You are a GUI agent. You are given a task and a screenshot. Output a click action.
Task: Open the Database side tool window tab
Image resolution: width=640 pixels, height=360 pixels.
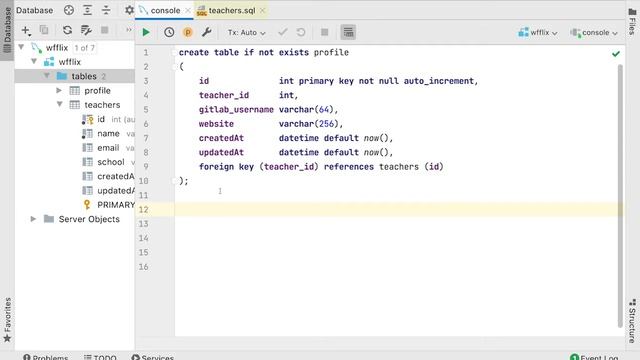(x=7, y=30)
